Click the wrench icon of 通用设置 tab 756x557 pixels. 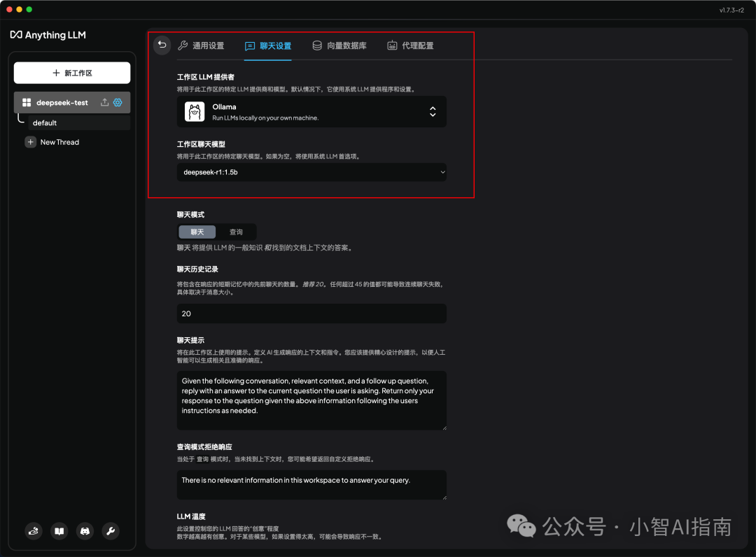coord(183,45)
